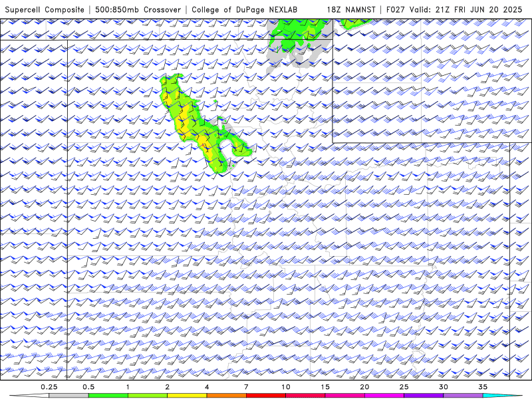Click the '0.5' legend value
The height and width of the screenshot is (399, 532).
(88, 387)
